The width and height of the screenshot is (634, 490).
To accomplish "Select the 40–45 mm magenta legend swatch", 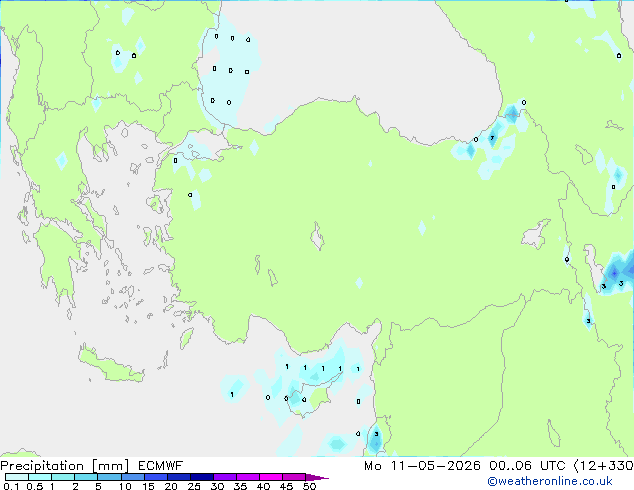I will click(271, 477).
